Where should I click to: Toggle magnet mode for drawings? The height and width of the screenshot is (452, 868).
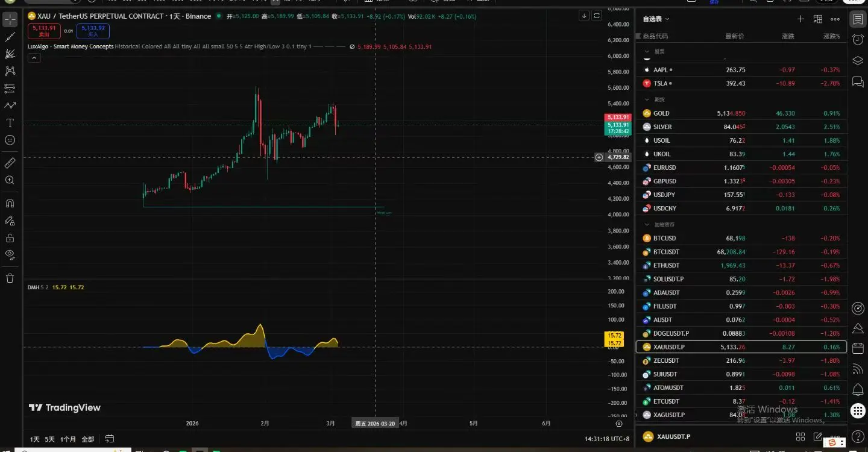[10, 203]
